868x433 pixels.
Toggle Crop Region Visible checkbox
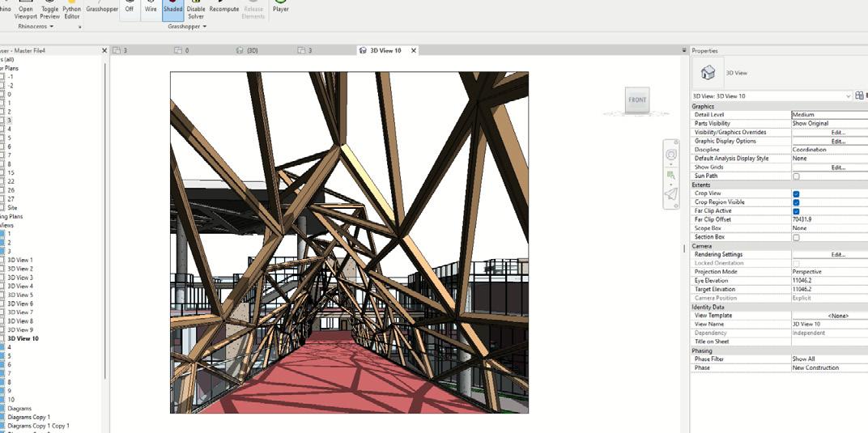click(796, 202)
